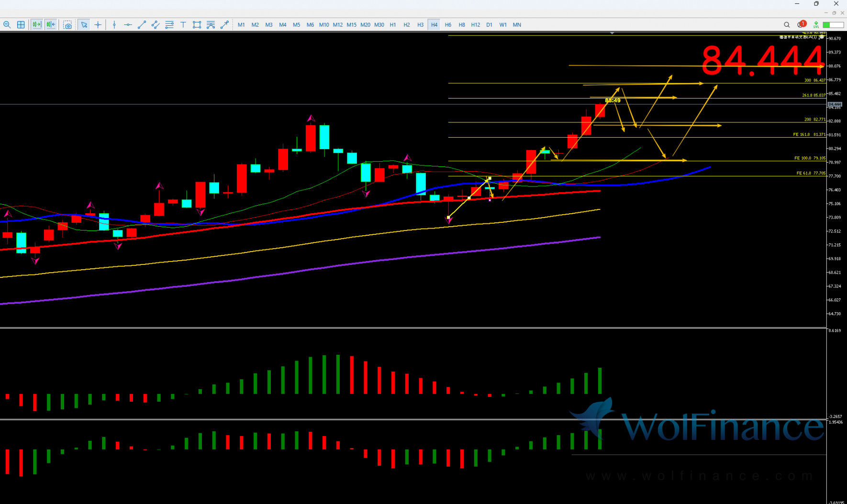Select the horizontal line drawing tool
The width and height of the screenshot is (847, 504).
coord(128,25)
